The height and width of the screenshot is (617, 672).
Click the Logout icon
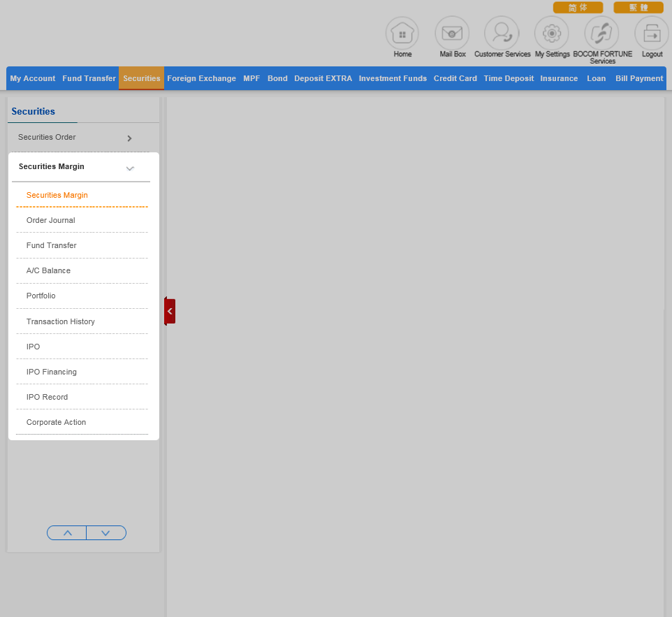pyautogui.click(x=651, y=34)
